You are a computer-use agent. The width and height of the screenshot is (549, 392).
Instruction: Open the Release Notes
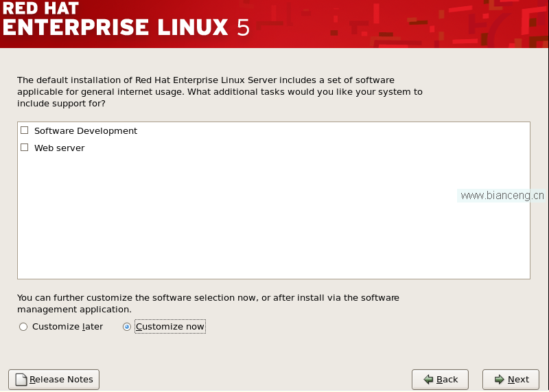point(54,380)
